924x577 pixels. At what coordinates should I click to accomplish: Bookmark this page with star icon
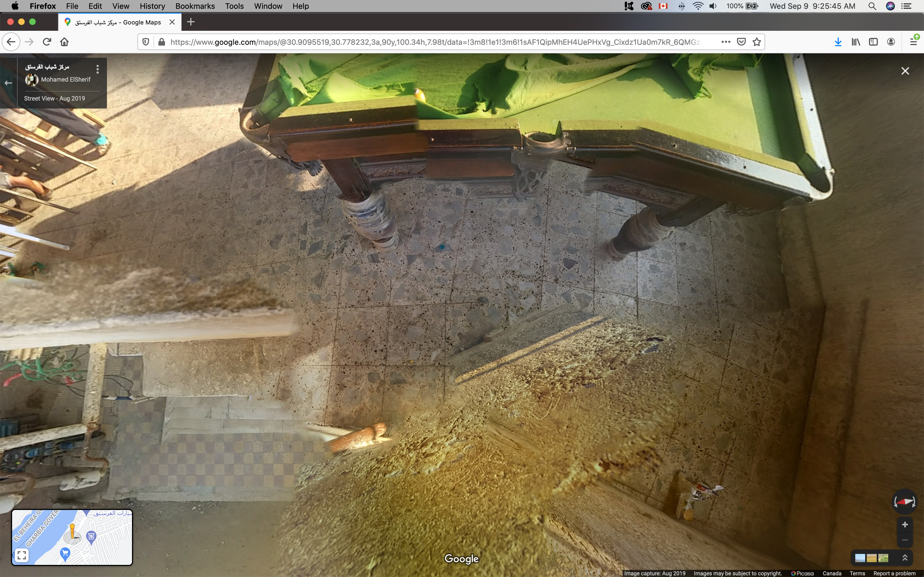click(x=757, y=42)
